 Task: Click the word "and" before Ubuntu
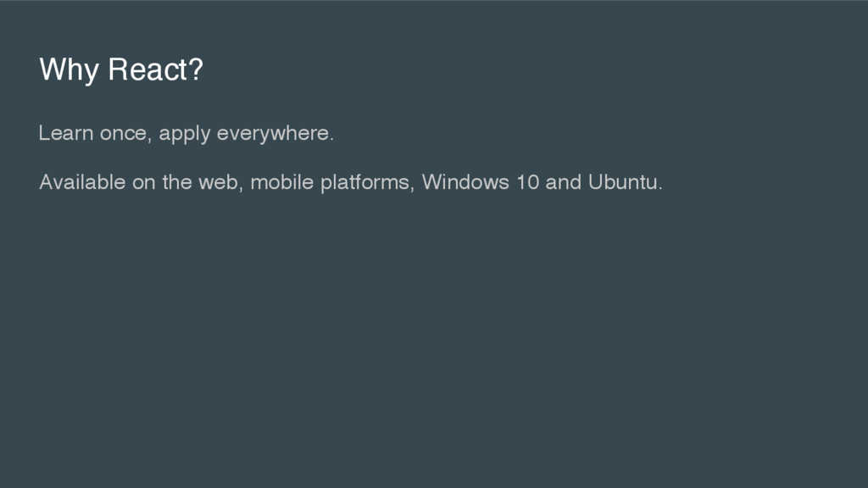pos(564,182)
